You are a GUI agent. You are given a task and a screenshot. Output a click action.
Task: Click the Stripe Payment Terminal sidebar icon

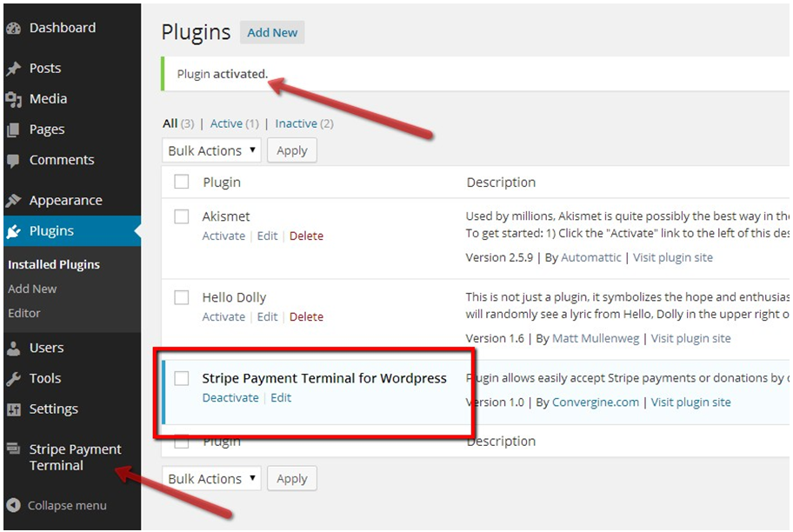[14, 448]
